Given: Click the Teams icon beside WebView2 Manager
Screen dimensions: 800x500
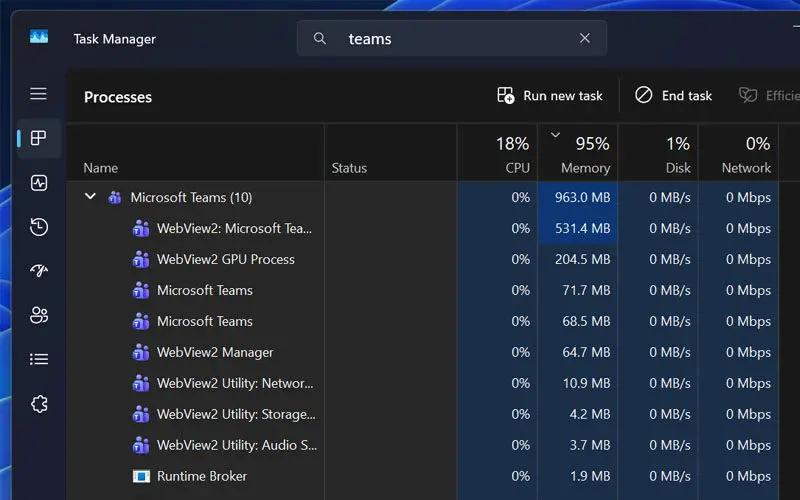Looking at the screenshot, I should (141, 353).
